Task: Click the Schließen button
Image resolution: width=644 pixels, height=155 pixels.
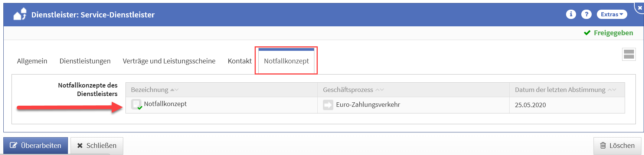Action: pyautogui.click(x=97, y=146)
